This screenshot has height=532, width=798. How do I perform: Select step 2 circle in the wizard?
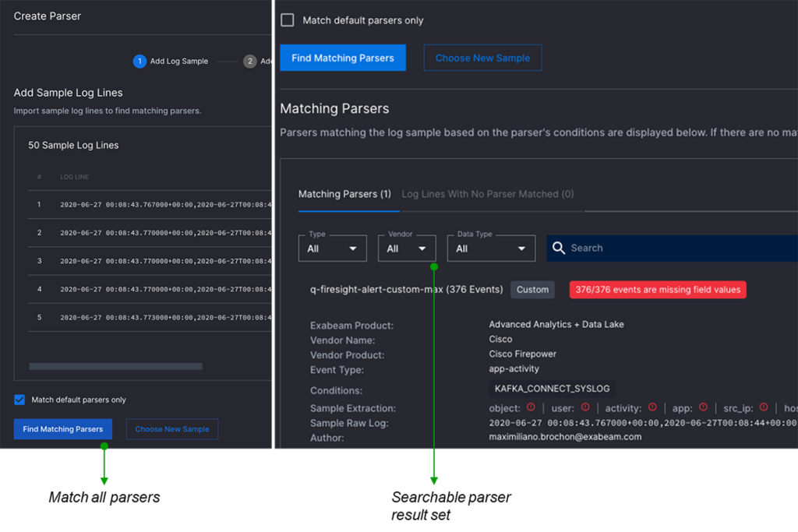[x=249, y=62]
